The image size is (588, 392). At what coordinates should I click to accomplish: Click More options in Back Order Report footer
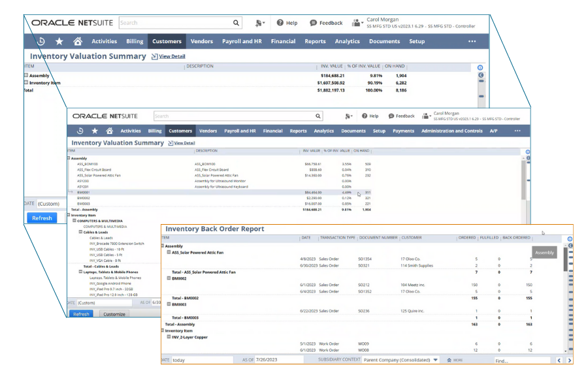[455, 360]
